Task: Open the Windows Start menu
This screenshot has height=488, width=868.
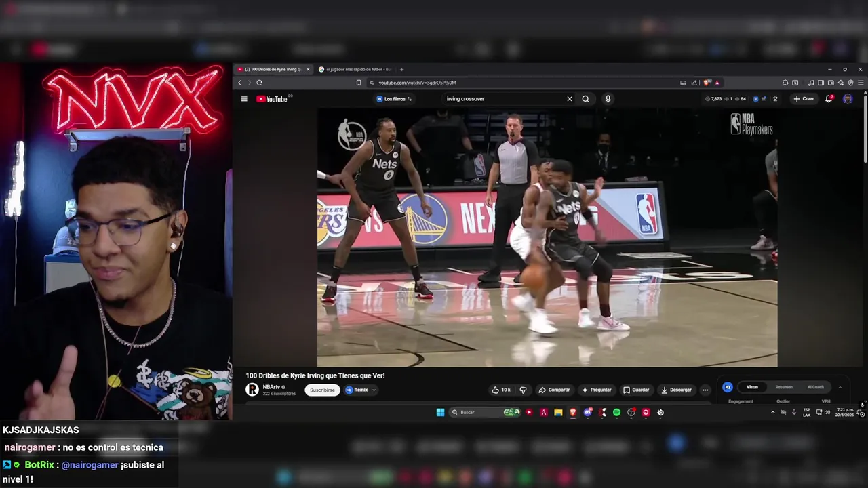Action: click(440, 412)
